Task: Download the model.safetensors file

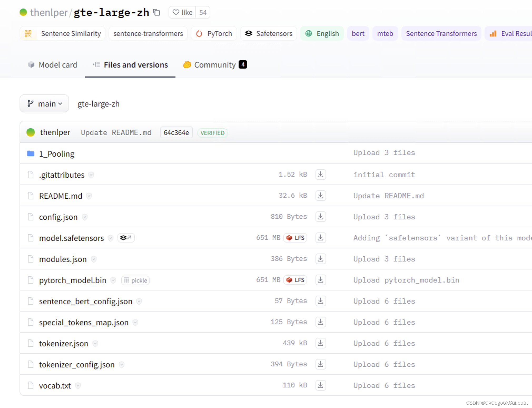Action: [x=321, y=238]
